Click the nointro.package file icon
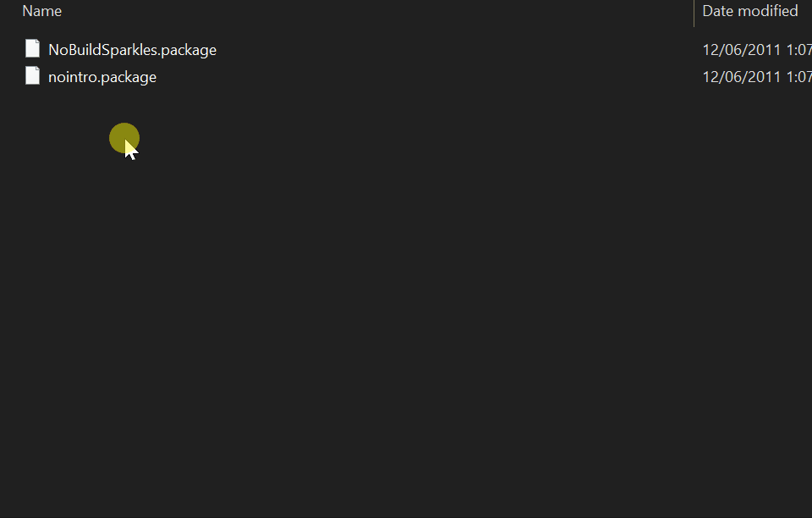The width and height of the screenshot is (812, 518). point(32,76)
